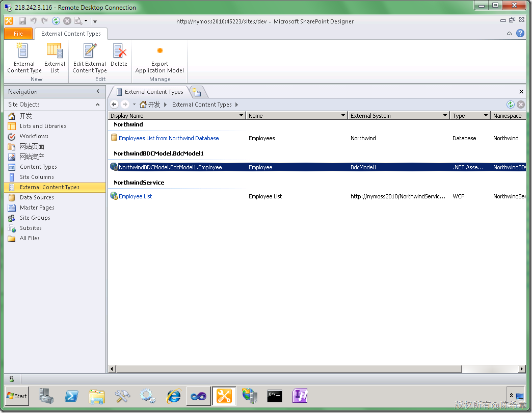Click Edit External Content Type
The height and width of the screenshot is (413, 532).
[x=90, y=58]
